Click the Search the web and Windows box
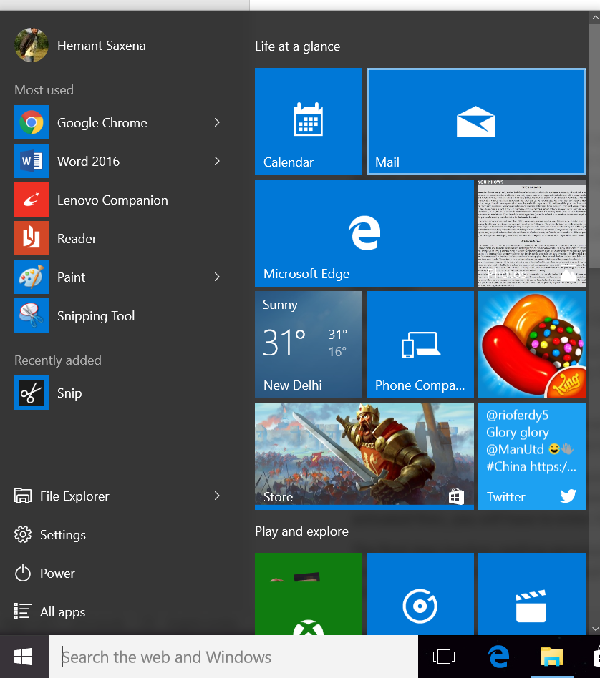This screenshot has width=600, height=678. pyautogui.click(x=233, y=657)
